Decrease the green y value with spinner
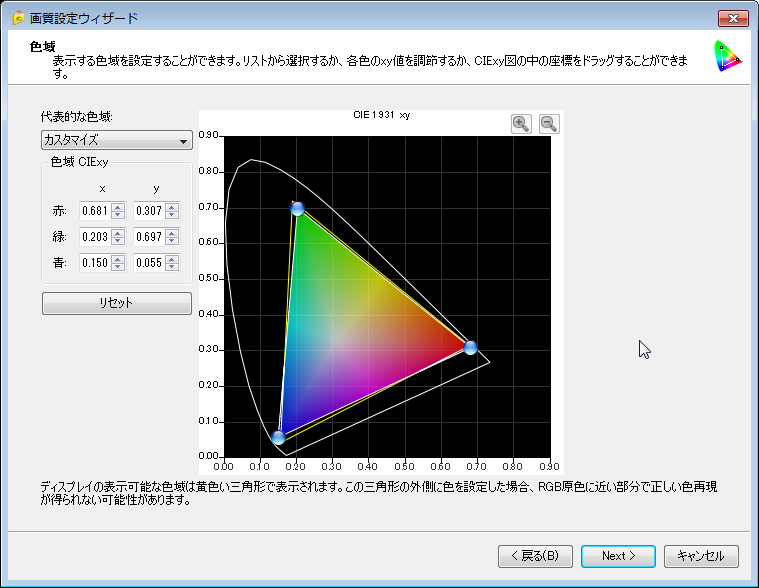 tap(172, 241)
